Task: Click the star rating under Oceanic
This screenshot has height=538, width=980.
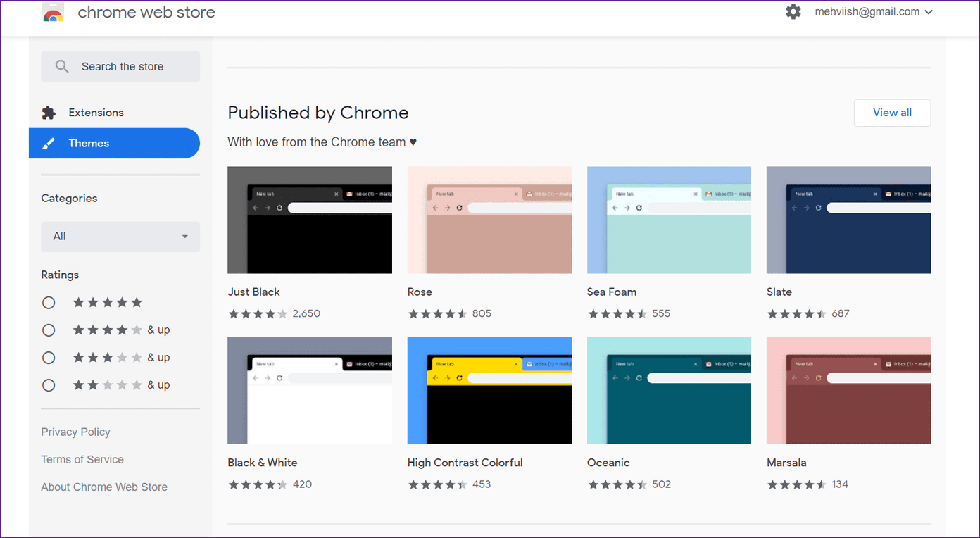Action: (x=617, y=484)
